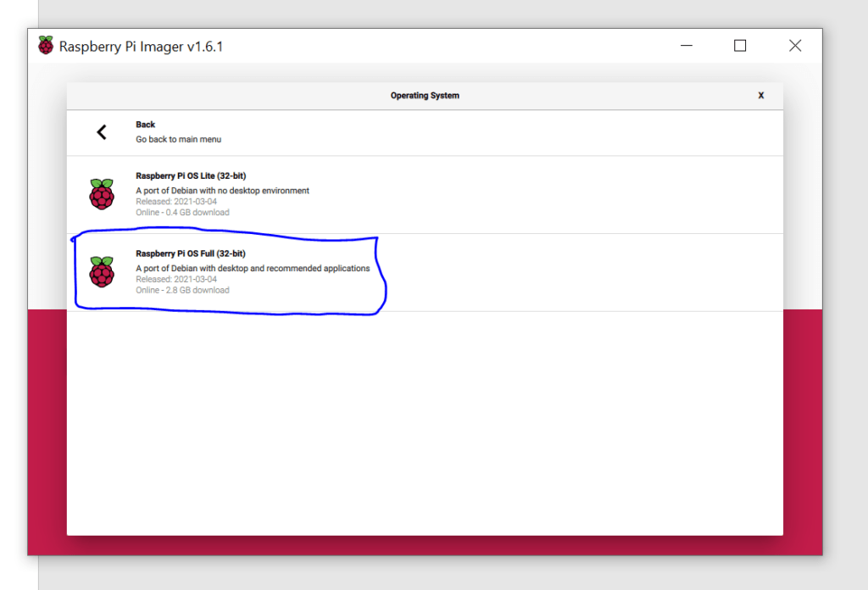
Task: Click the Full entry's 'Released: 2021-03-04' text
Action: coord(176,279)
